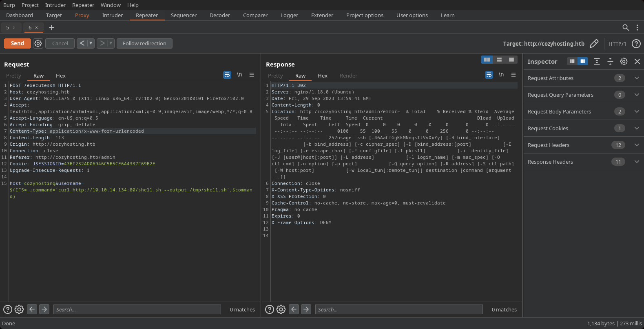Switch response view to Pretty
The height and width of the screenshot is (329, 644).
pos(275,76)
